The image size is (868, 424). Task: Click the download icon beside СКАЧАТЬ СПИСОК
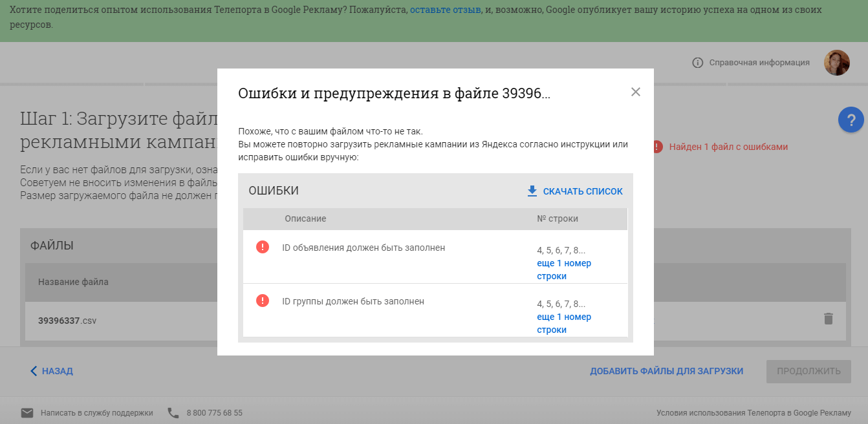532,191
